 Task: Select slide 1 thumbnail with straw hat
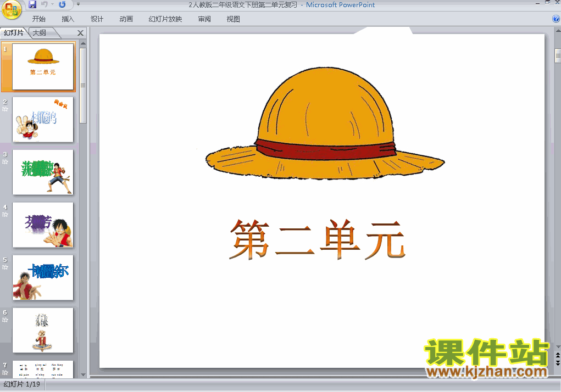(x=43, y=66)
